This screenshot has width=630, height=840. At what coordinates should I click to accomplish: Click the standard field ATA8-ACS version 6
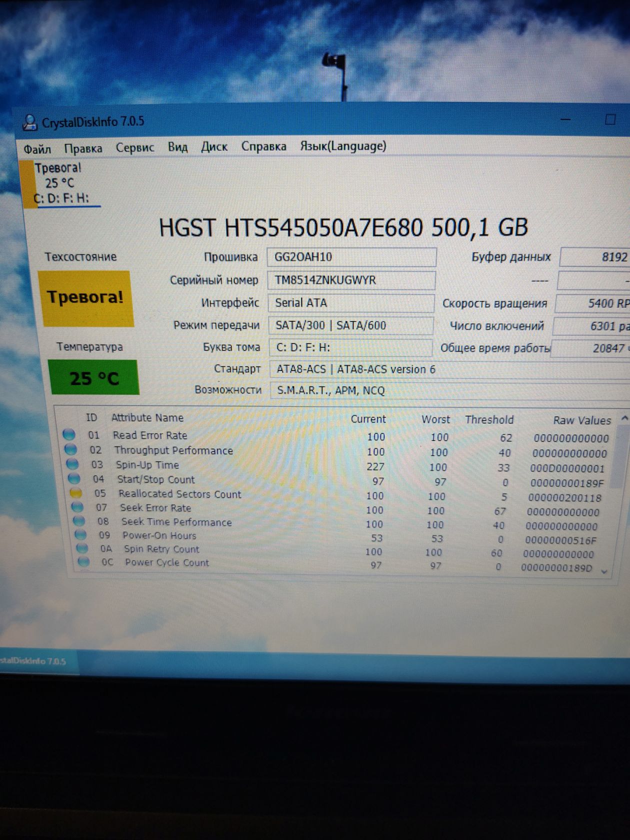pyautogui.click(x=449, y=369)
